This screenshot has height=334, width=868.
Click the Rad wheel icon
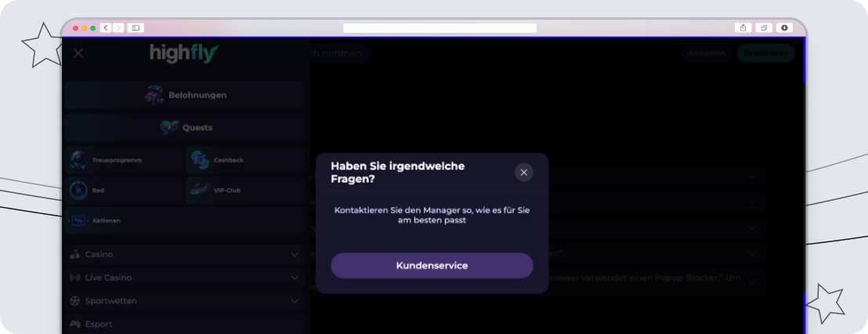click(x=78, y=190)
